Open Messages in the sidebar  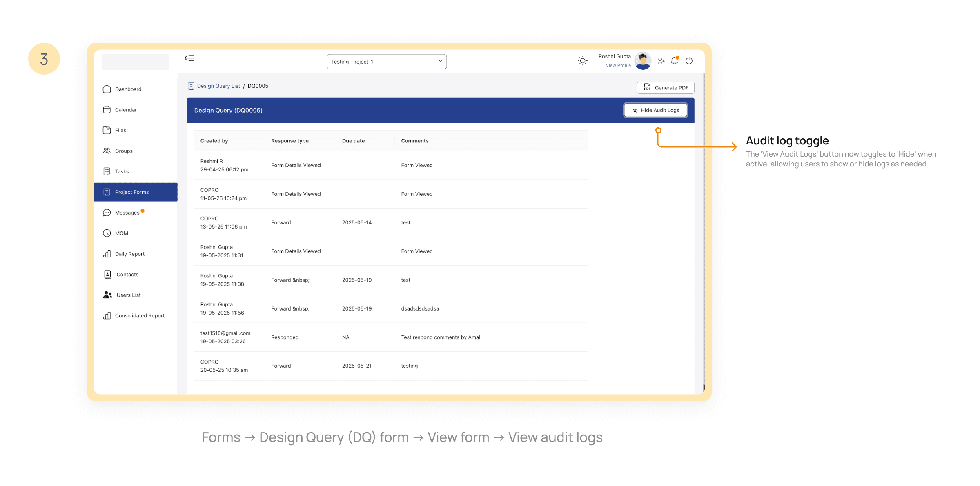click(127, 213)
